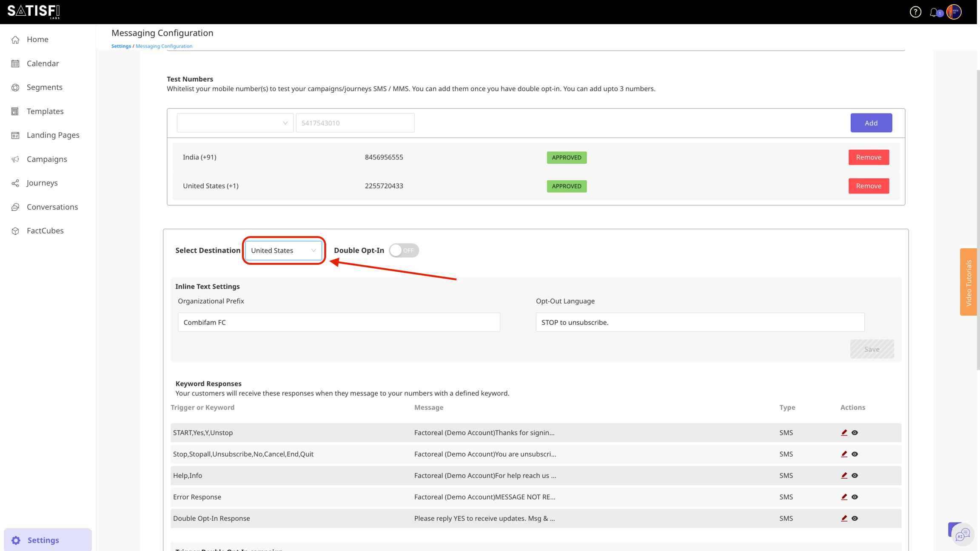The width and height of the screenshot is (980, 551).
Task: Open the notifications bell
Action: (934, 12)
